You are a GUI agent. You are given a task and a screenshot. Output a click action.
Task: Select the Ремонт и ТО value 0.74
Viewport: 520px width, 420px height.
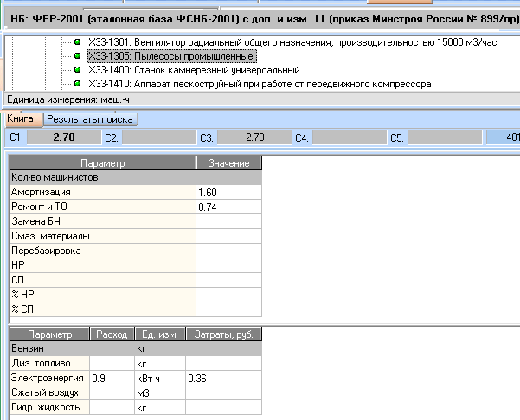pos(228,207)
